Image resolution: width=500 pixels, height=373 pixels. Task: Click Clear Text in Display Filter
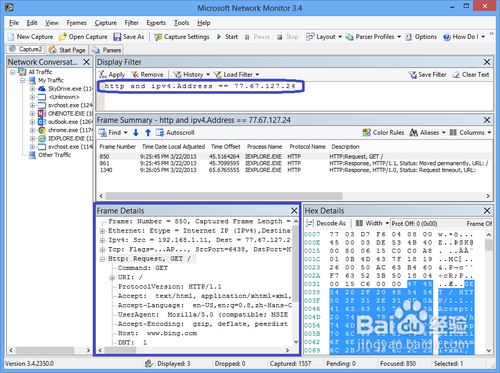pyautogui.click(x=471, y=75)
